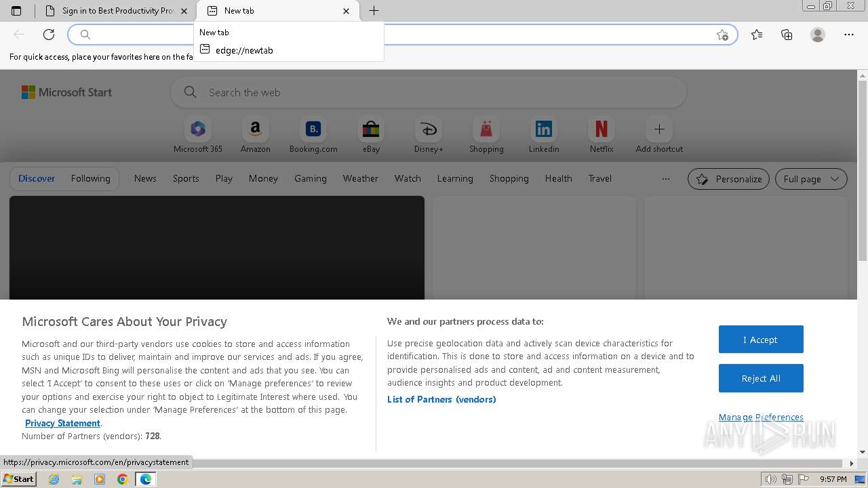Click the Reject All button
This screenshot has width=868, height=488.
(x=761, y=378)
